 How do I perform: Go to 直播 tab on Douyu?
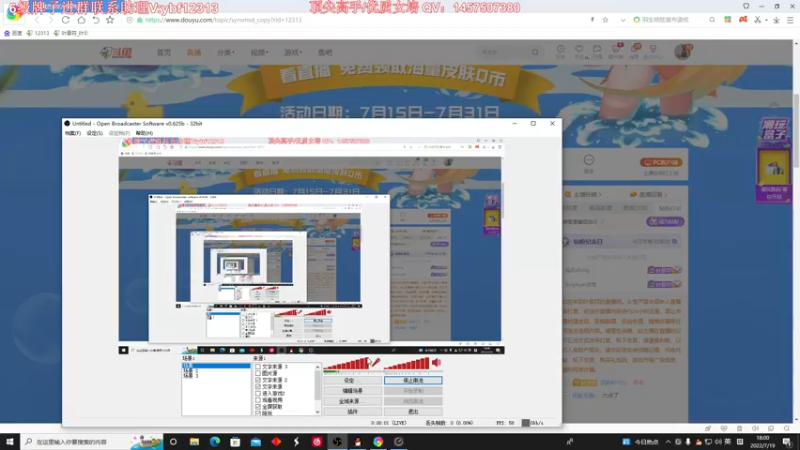pyautogui.click(x=194, y=52)
